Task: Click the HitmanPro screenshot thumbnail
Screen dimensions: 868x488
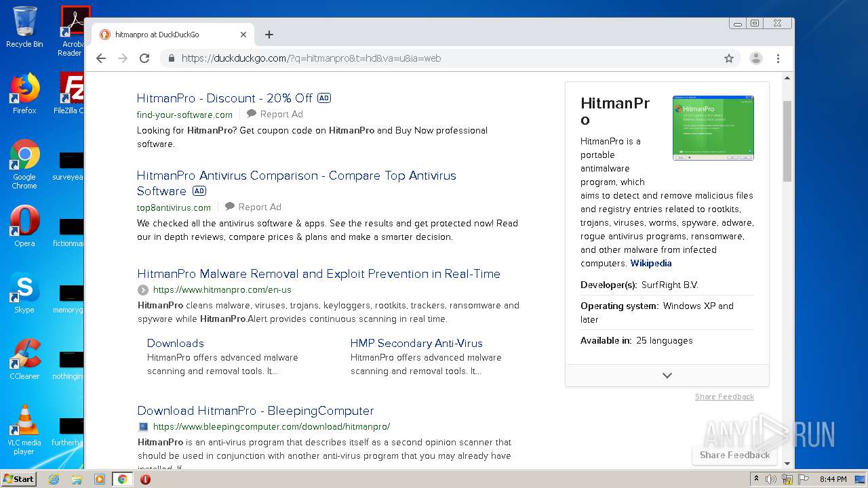Action: pos(713,128)
